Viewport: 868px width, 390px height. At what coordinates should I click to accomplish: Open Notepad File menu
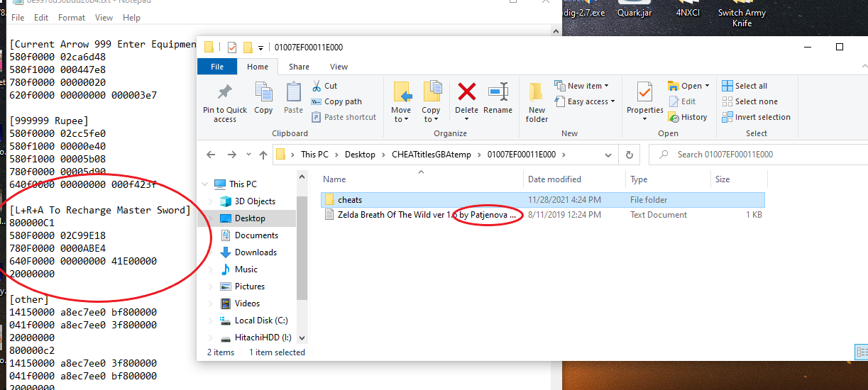18,17
